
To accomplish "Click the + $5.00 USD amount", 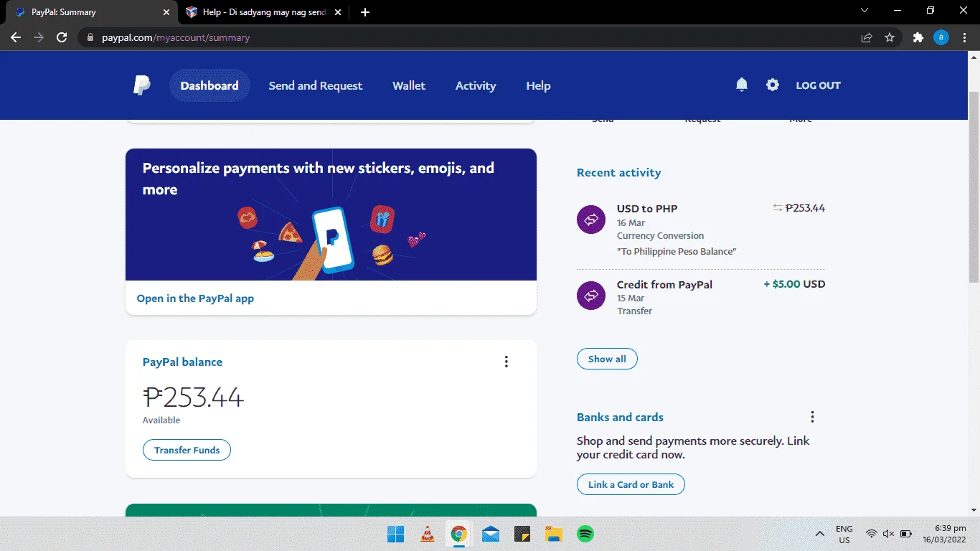I will pos(795,284).
